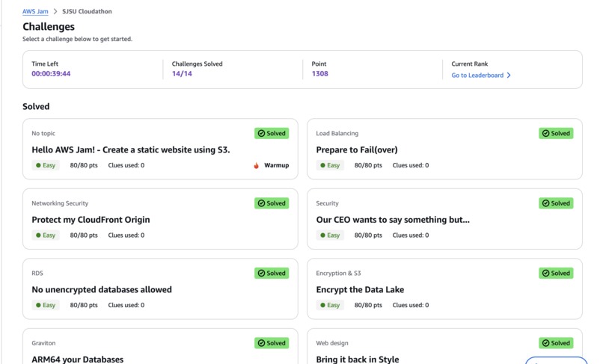Click Easy tag on Our CEO wants card

[330, 235]
